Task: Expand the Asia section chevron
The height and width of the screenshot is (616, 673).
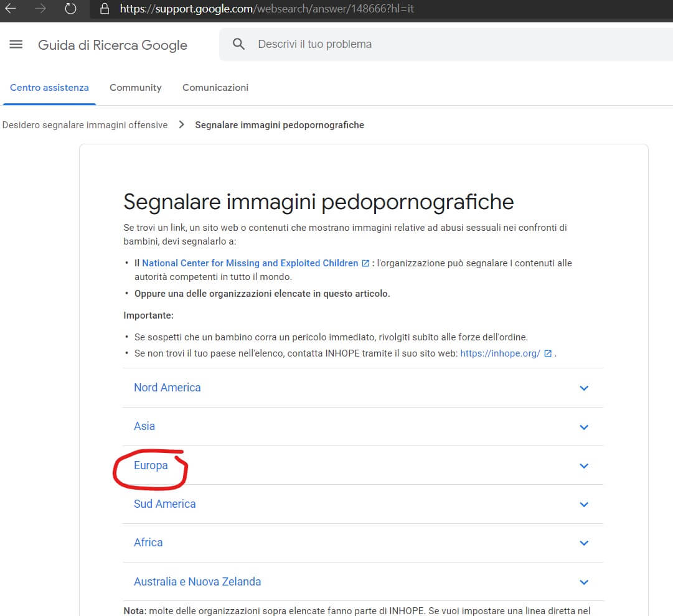Action: click(583, 427)
